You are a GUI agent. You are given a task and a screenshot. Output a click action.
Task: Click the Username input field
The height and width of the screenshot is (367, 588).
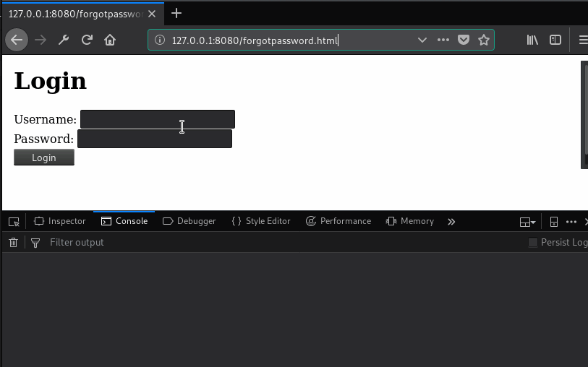(x=158, y=119)
